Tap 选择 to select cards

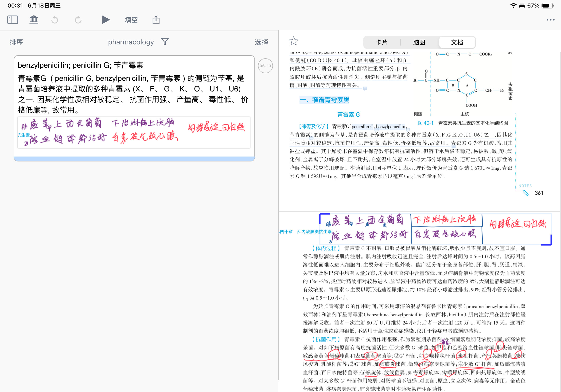pyautogui.click(x=261, y=42)
